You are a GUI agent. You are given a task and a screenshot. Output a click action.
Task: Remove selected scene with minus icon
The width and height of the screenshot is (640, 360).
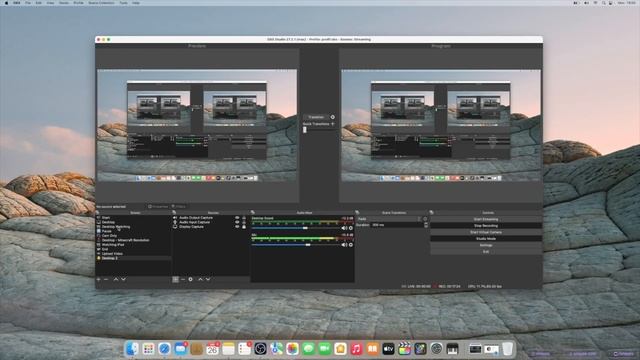click(106, 279)
